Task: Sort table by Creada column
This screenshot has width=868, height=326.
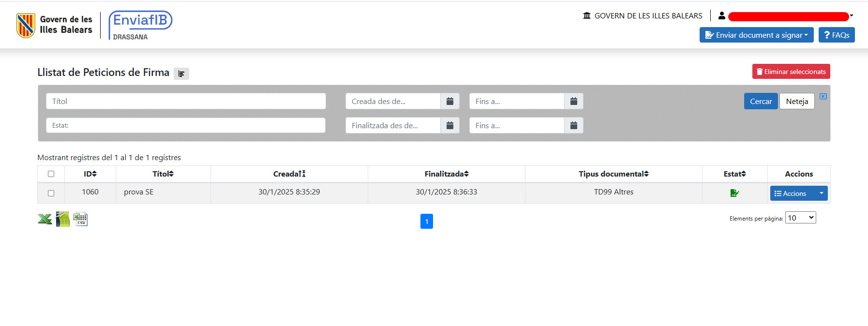Action: [x=289, y=174]
